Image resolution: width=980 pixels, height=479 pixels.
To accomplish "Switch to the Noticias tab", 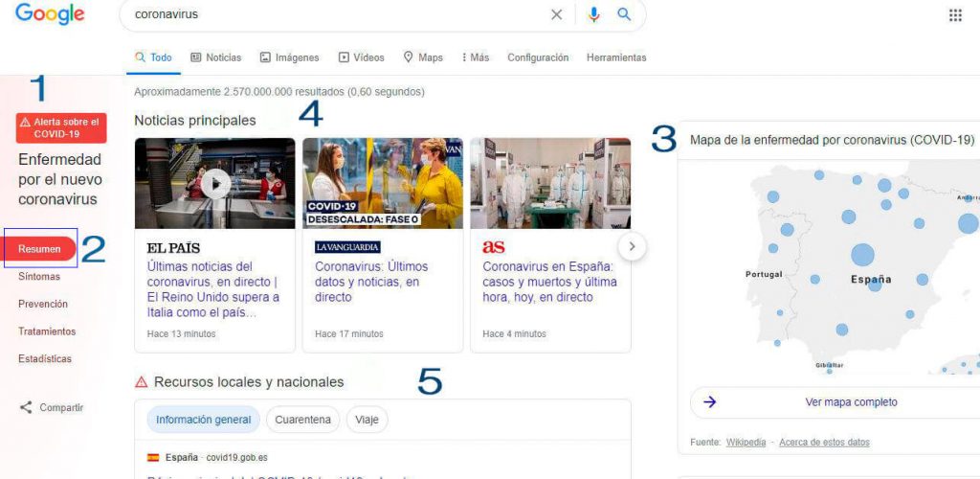I will pos(215,57).
